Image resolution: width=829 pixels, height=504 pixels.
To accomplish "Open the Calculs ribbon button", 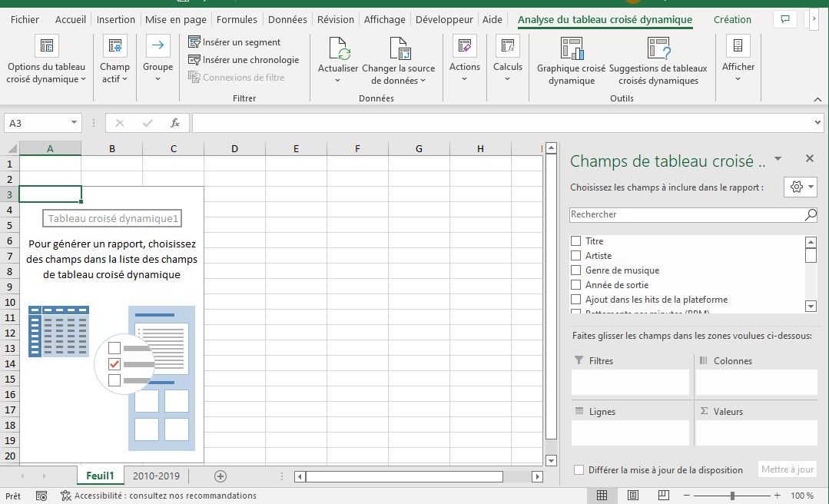I will point(508,59).
